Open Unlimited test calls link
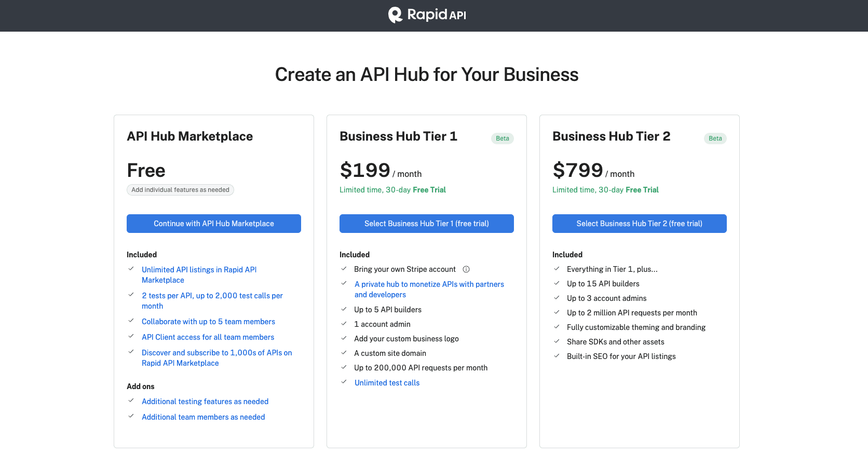The width and height of the screenshot is (868, 456). [387, 383]
